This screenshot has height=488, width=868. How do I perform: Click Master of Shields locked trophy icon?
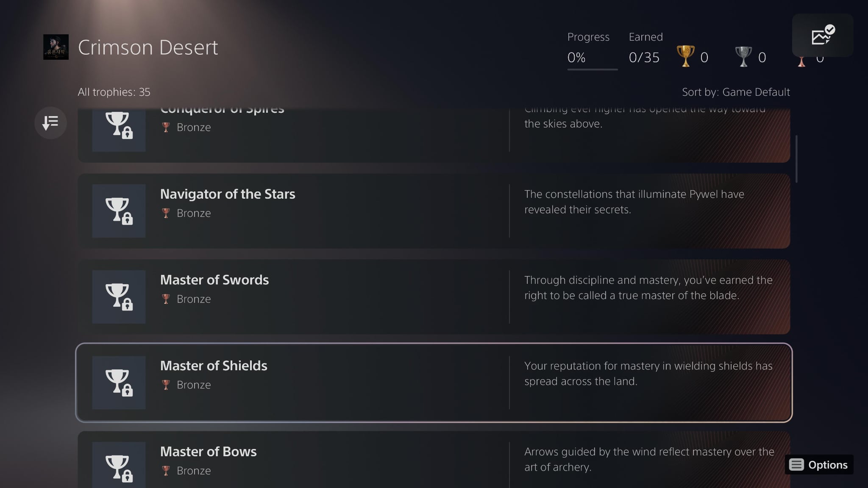[x=119, y=383]
